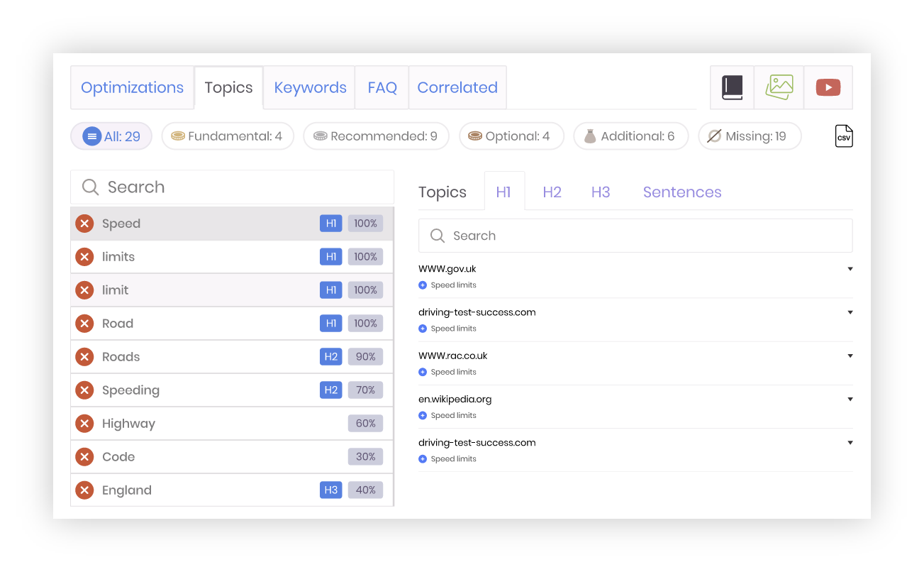Expand the first driving-test-success.com entry

coord(850,312)
